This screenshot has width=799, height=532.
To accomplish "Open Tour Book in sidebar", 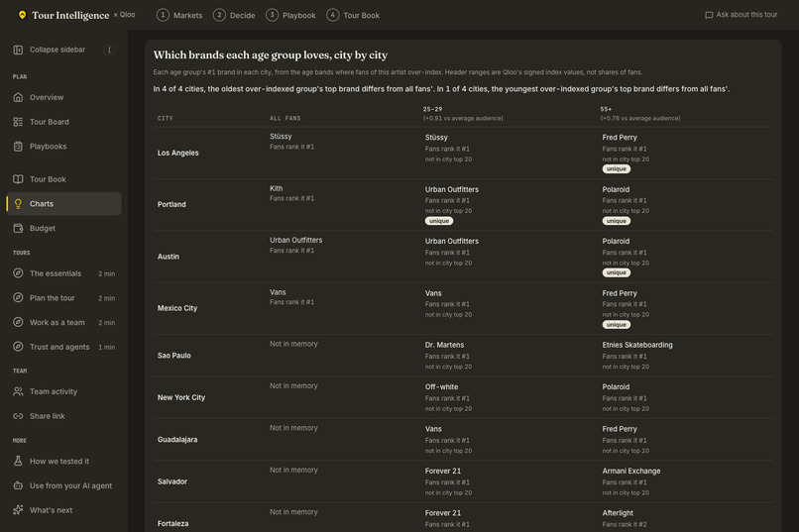I will (x=64, y=179).
